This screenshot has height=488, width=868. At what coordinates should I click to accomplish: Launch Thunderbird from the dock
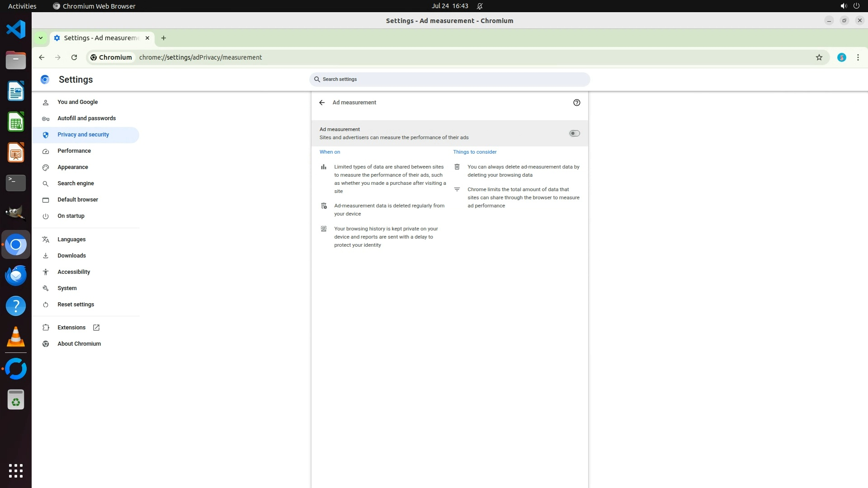pos(16,275)
